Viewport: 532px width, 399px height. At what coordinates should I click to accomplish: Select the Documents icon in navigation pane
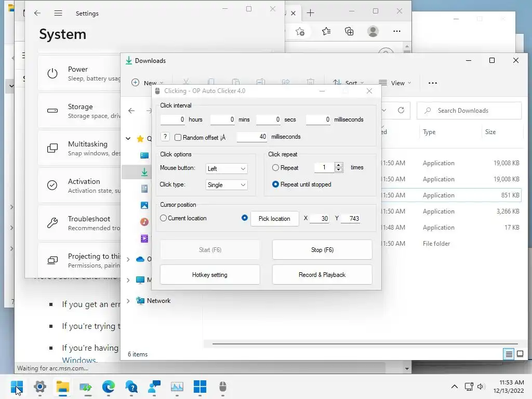144,189
